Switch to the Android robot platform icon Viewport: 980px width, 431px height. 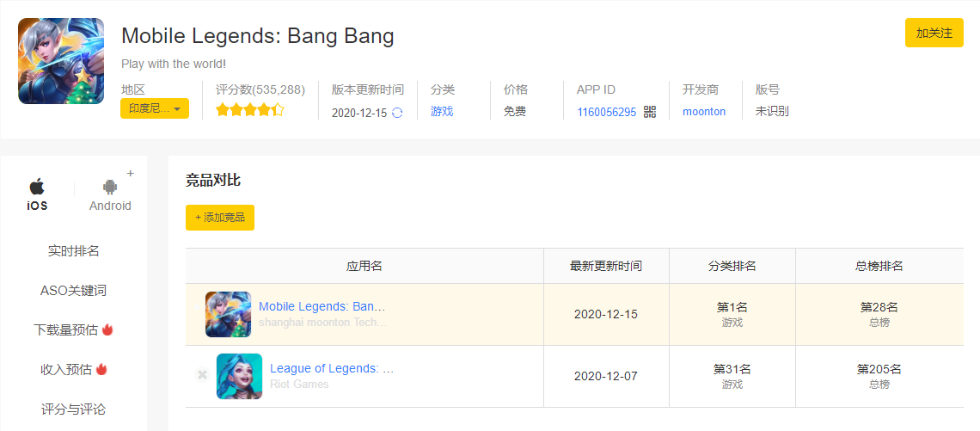point(111,187)
